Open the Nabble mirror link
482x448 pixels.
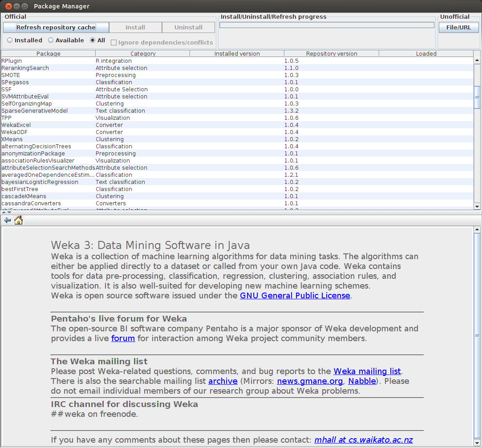pos(362,381)
